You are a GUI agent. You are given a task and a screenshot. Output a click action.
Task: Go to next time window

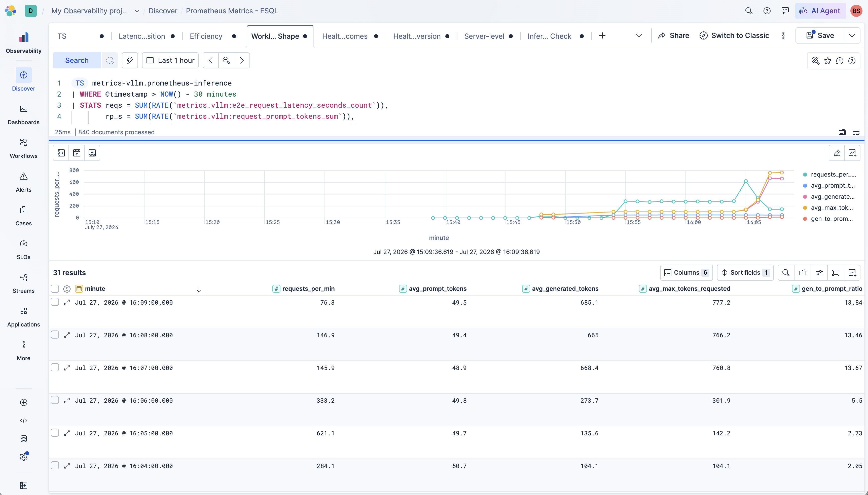coord(242,61)
